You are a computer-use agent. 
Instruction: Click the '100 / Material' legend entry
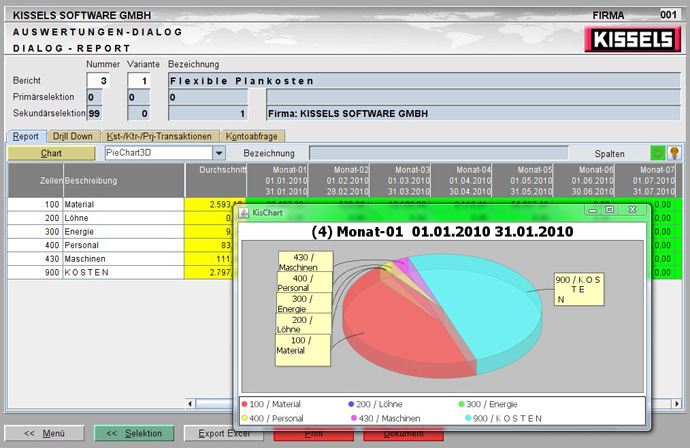click(x=271, y=404)
